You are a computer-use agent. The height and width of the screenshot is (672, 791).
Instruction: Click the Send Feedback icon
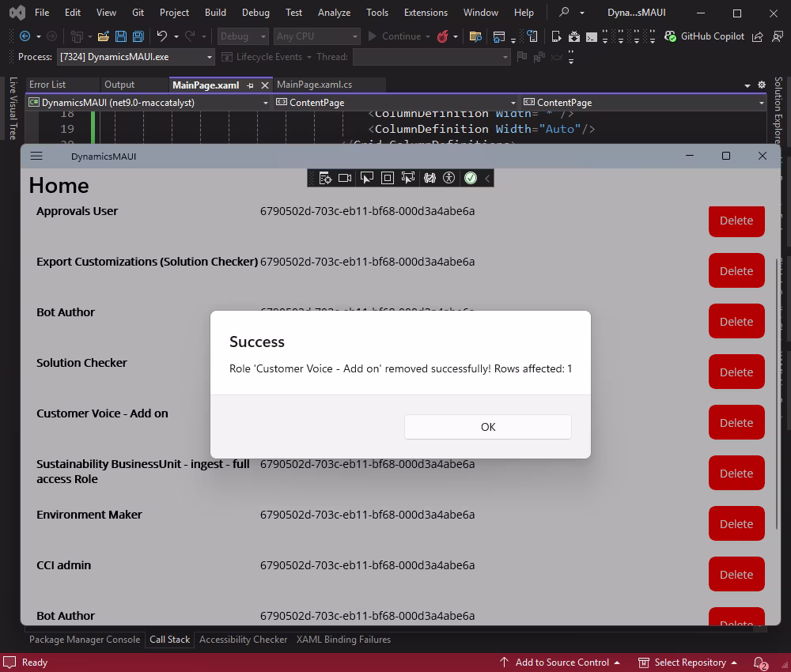click(x=778, y=36)
